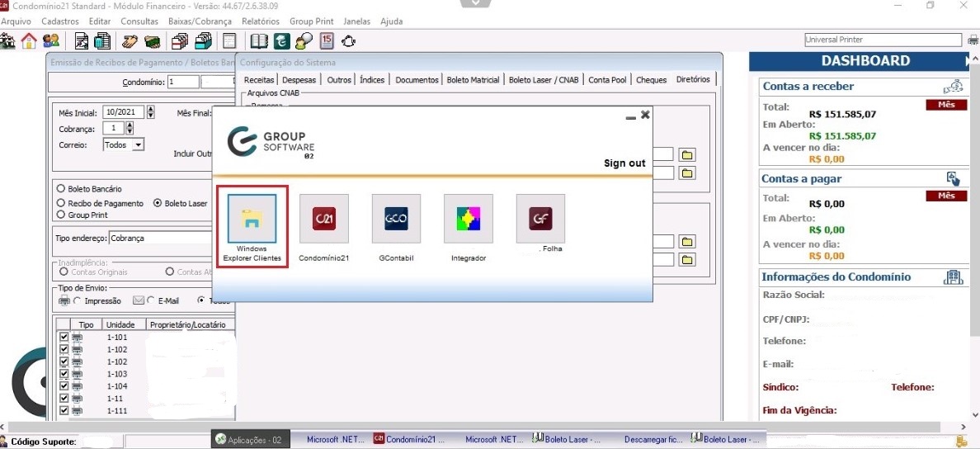This screenshot has width=980, height=449.
Task: Click Mês button in Contas a pagar
Action: [x=947, y=196]
